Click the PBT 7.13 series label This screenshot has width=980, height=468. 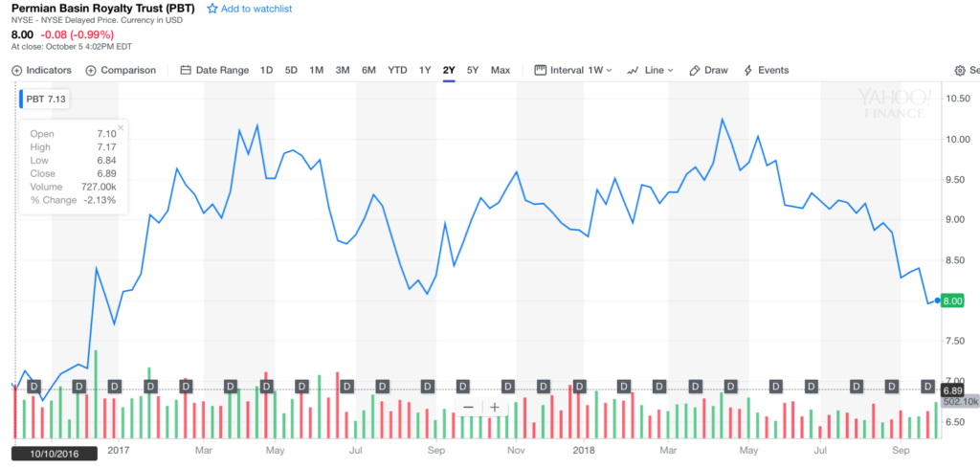(x=45, y=98)
